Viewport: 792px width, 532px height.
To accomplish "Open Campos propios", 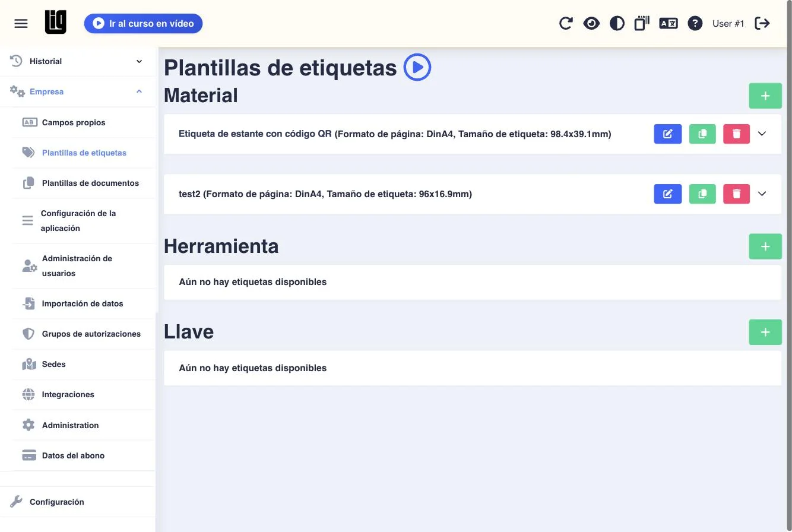I will [x=83, y=122].
